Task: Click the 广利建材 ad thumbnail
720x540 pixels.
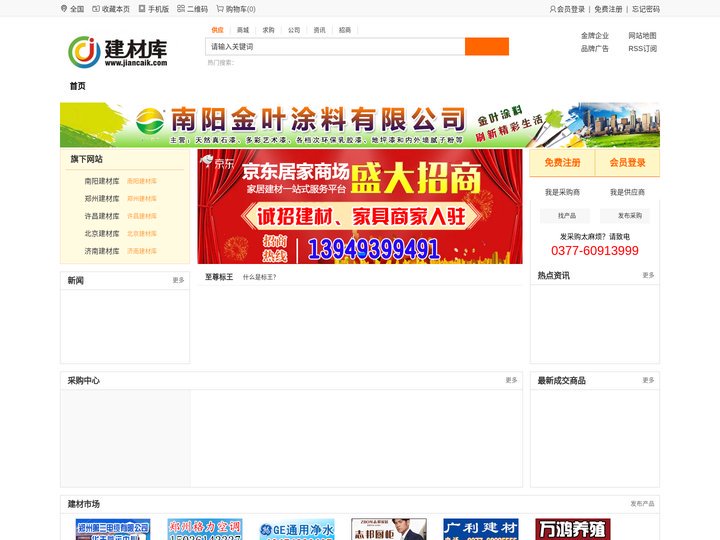Action: pos(481,529)
